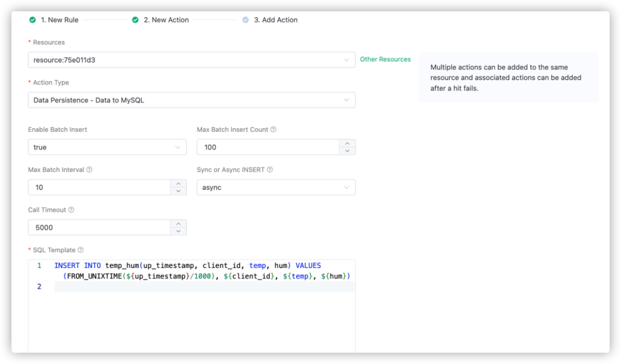Screen dimensions: 621x364
Task: Click the step 3 Add Action circle icon
Action: click(x=245, y=20)
